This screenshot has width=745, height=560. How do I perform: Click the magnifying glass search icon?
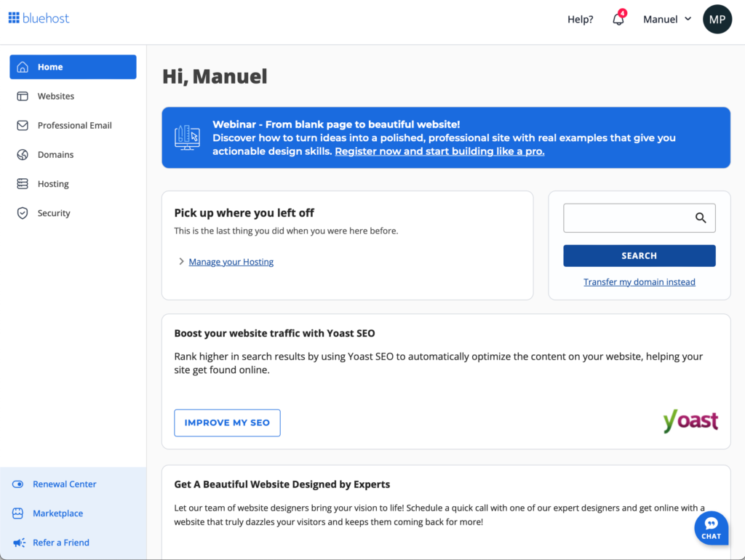pos(700,217)
